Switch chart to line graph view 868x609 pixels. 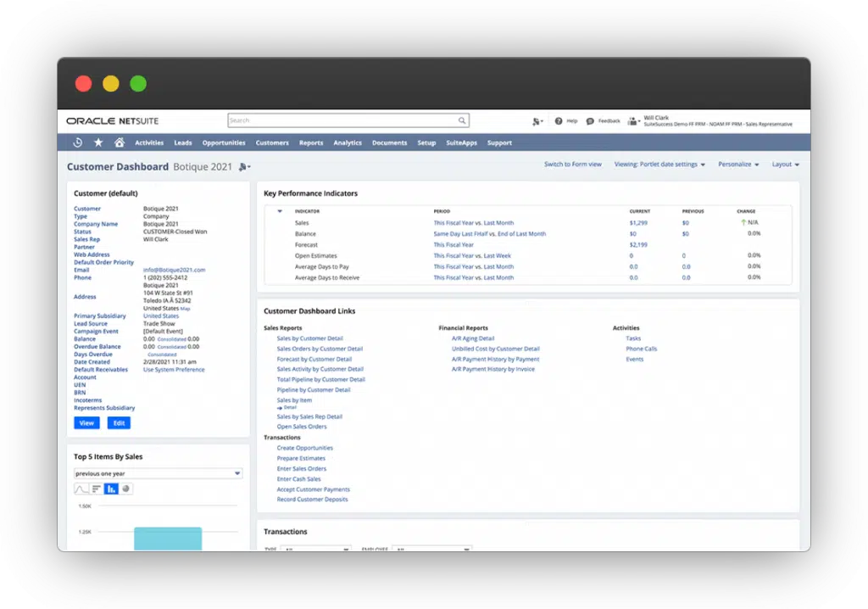[x=81, y=489]
